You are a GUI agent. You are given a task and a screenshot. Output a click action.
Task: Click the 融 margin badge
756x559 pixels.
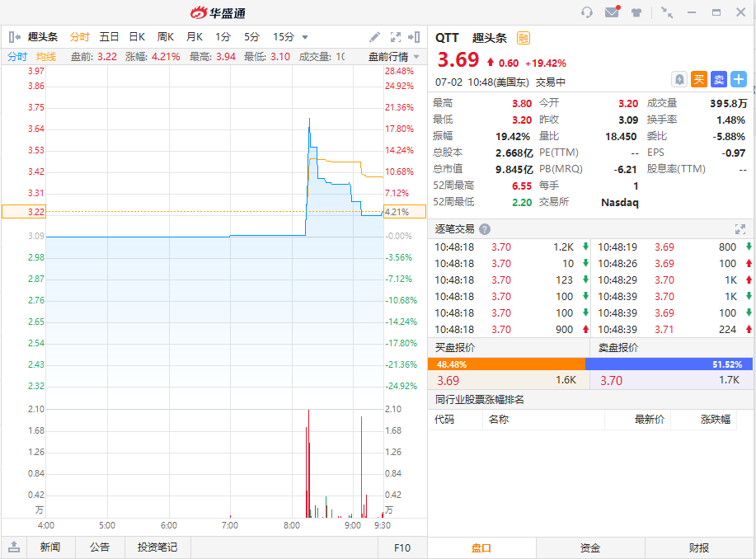click(524, 38)
